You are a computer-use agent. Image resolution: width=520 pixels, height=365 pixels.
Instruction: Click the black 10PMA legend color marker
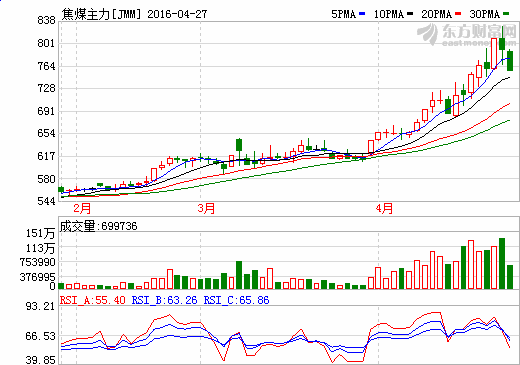click(x=410, y=14)
